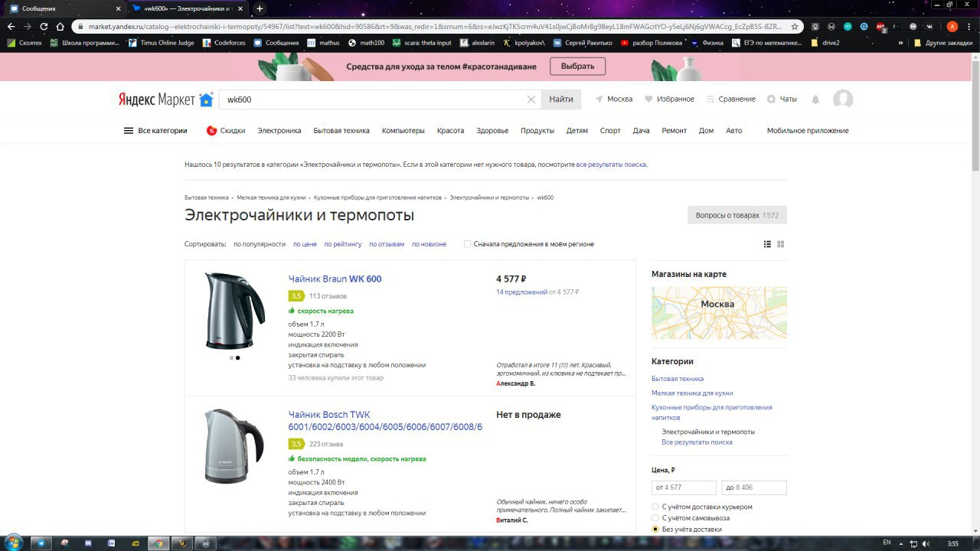Open Продукты category

[x=537, y=131]
